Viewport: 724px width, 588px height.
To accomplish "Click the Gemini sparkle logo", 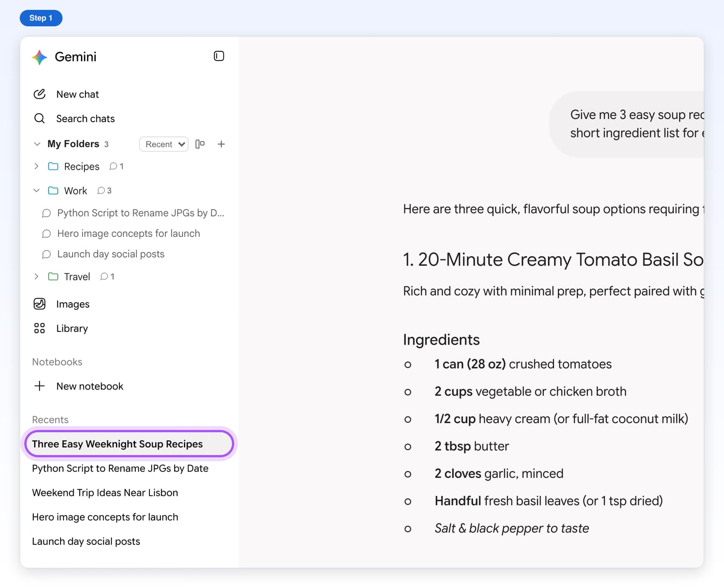I will point(40,57).
